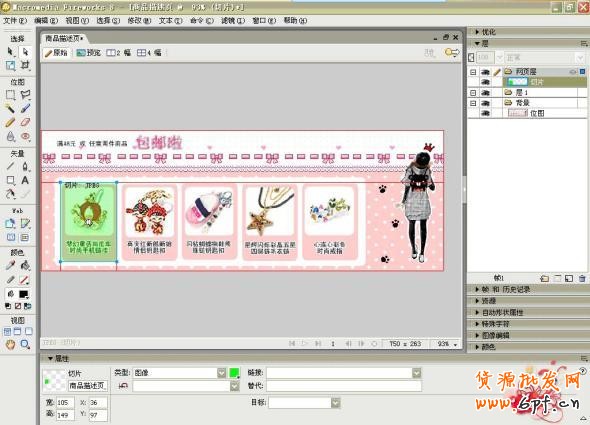The width and height of the screenshot is (590, 425).
Task: Open the 编辑 menu
Action: 46,20
